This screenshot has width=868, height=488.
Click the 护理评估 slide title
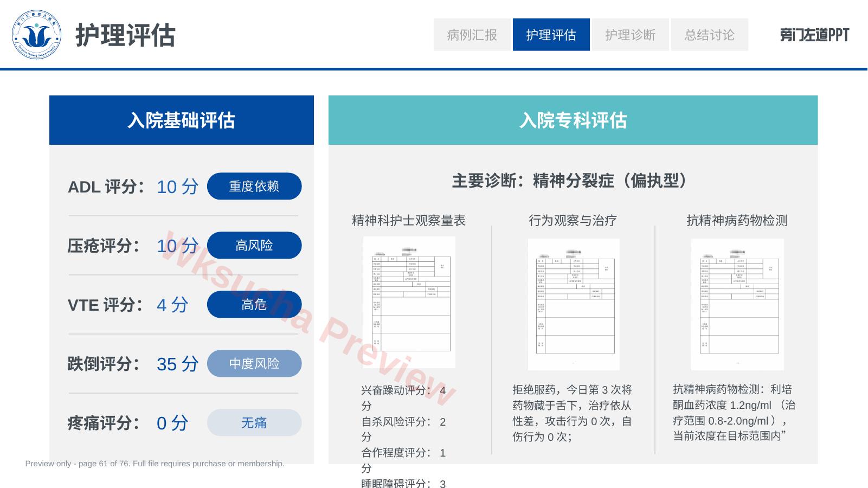(125, 35)
